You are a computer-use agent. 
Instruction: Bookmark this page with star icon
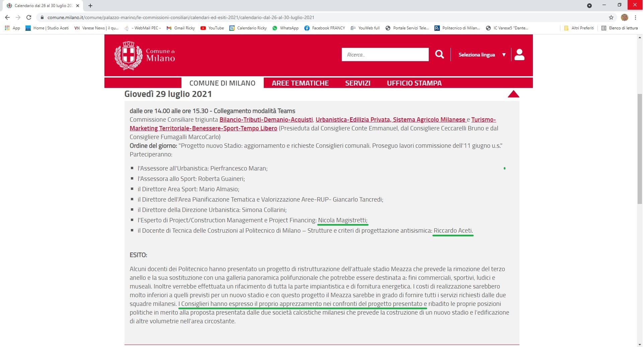tap(611, 17)
